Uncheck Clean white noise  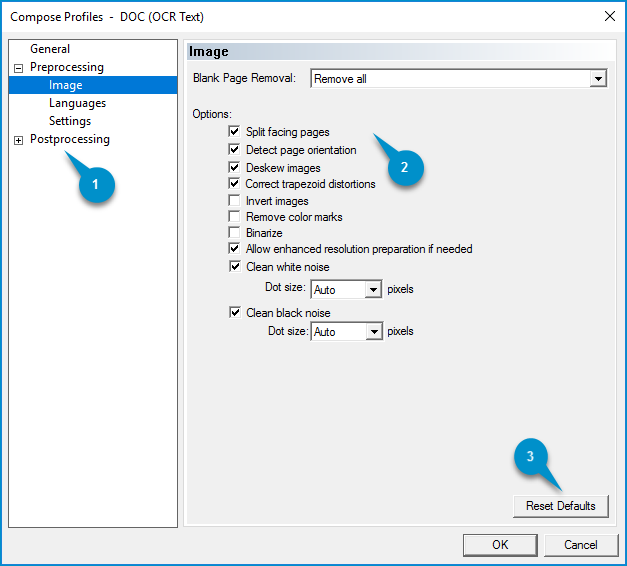(235, 266)
